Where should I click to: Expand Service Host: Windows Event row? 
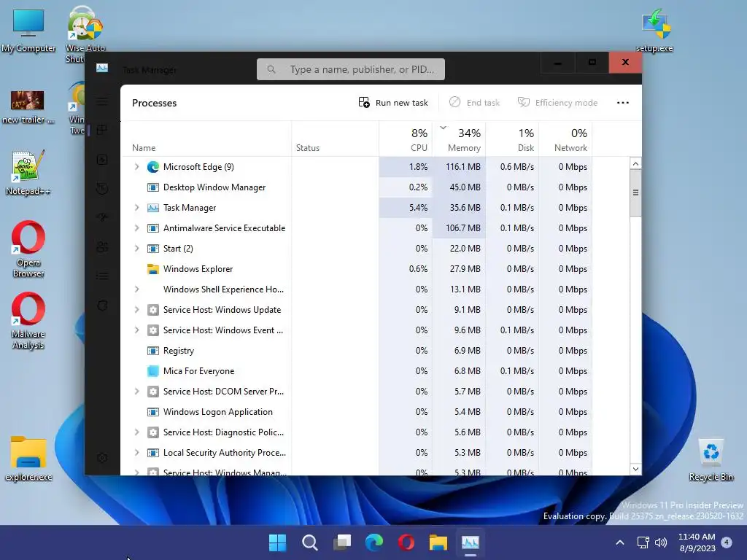click(136, 330)
